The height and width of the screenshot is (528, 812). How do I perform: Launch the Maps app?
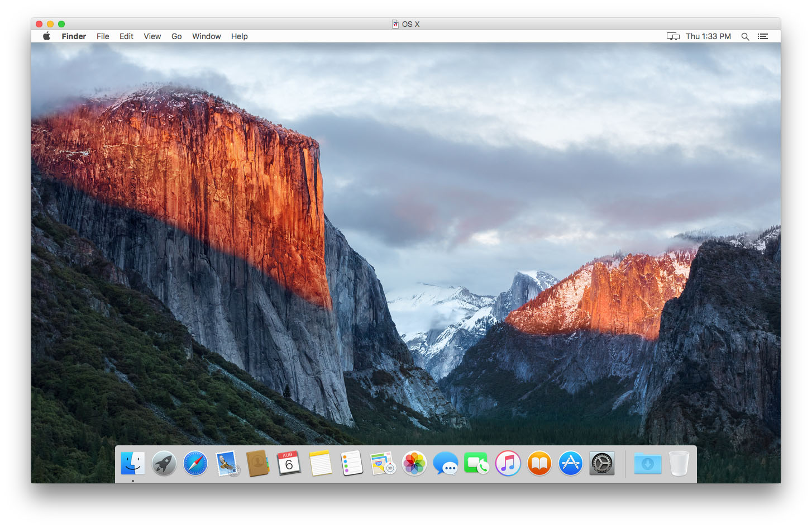tap(383, 463)
